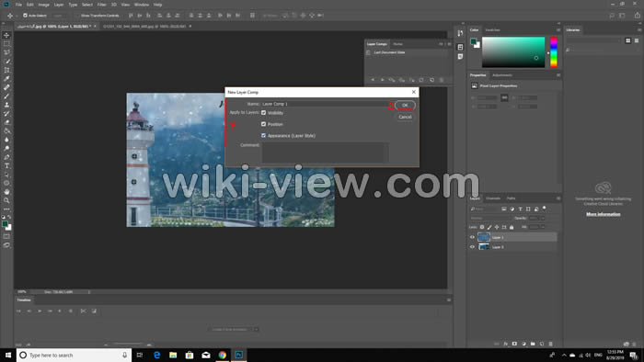Open the Window menu
This screenshot has width=644, height=362.
[x=142, y=5]
